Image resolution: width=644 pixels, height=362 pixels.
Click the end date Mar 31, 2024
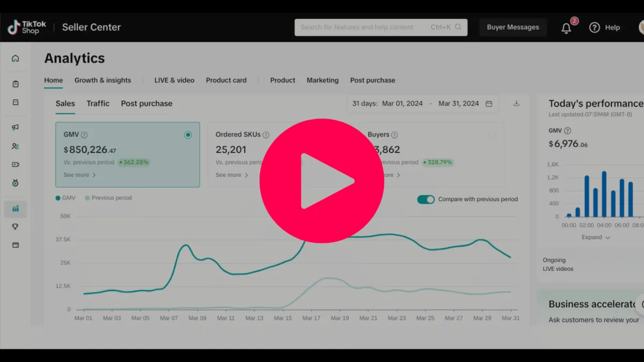coord(459,104)
